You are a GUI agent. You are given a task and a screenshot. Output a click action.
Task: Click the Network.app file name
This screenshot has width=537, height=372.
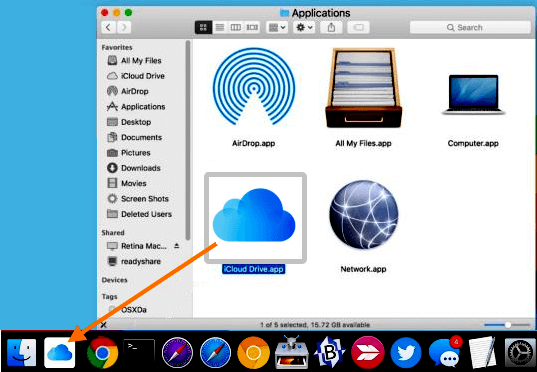point(363,269)
